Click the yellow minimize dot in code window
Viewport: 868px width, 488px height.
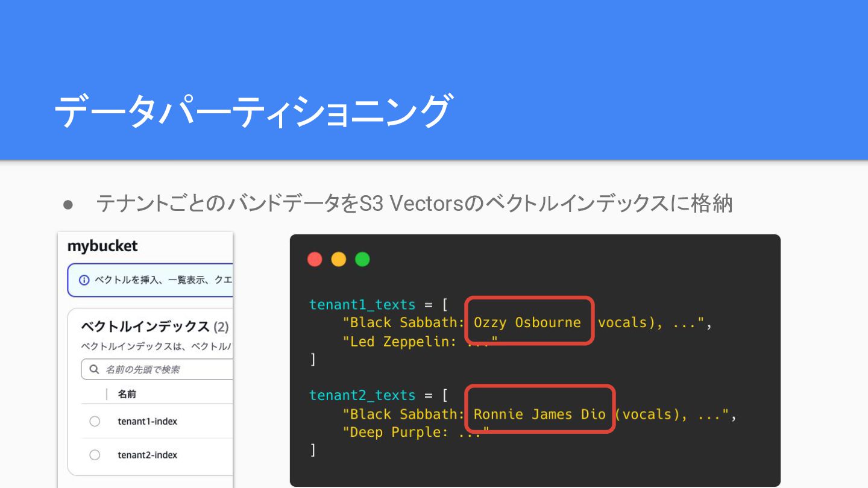[x=339, y=260]
